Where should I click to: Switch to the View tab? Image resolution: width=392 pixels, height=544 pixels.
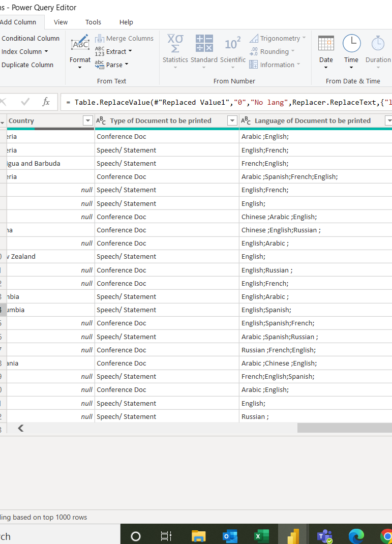click(61, 22)
